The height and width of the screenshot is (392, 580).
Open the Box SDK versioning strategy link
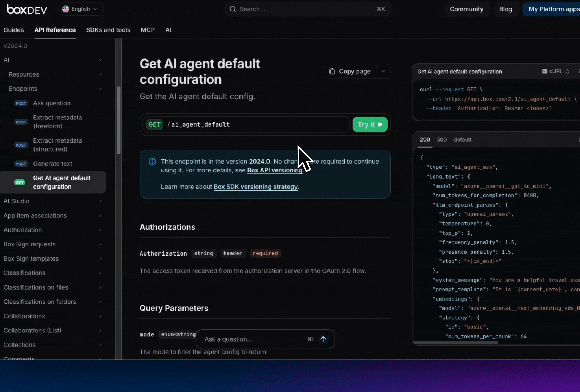[256, 187]
